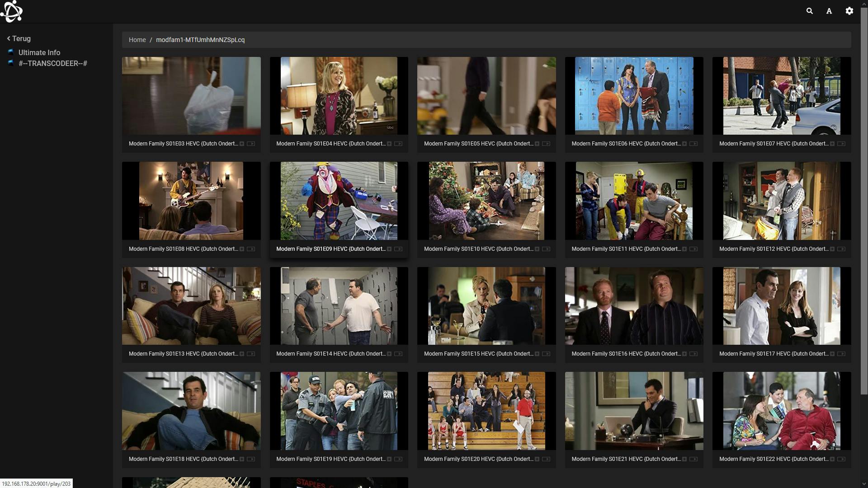Click plus icon beside Modern Family S01E03 title
Screen dimensions: 868x488
[242, 144]
